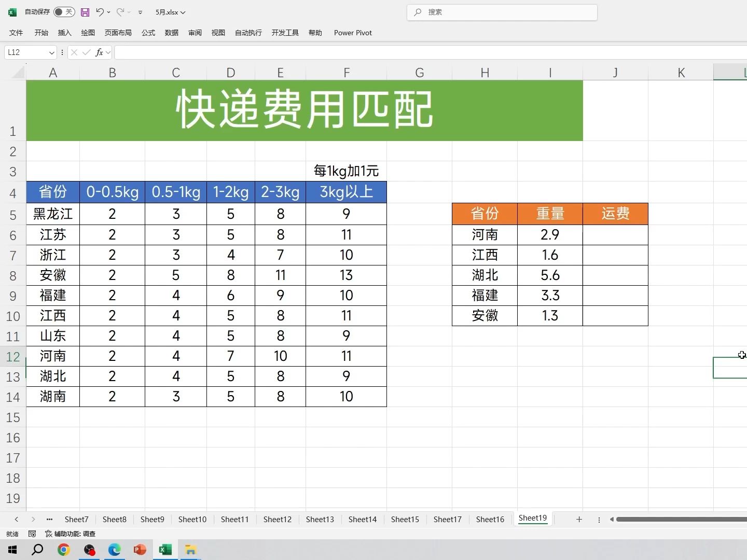Click the horizontal scrollbar left arrow
This screenshot has height=560, width=747.
pos(612,519)
